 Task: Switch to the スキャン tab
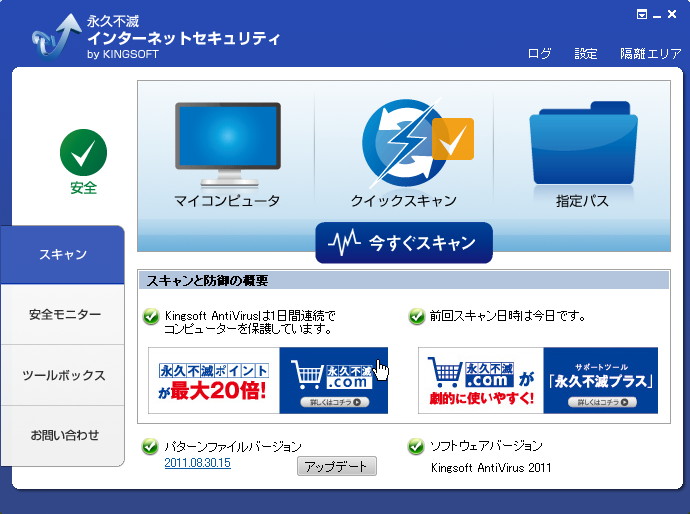62,254
